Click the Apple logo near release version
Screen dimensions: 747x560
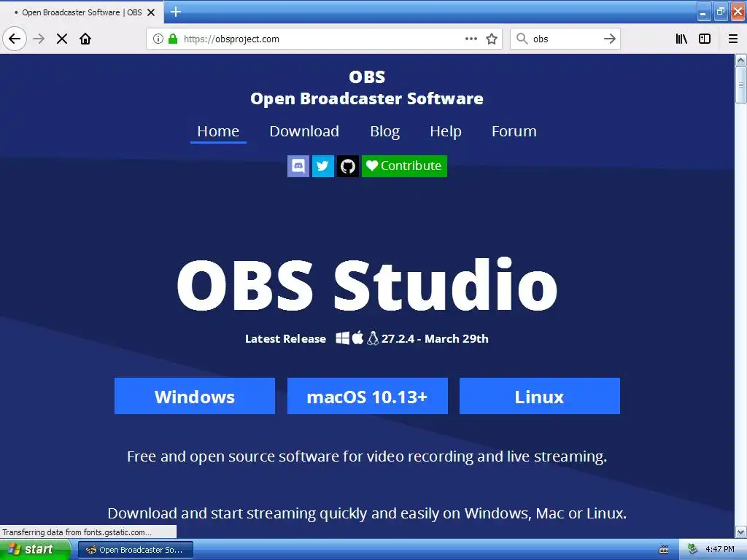click(357, 338)
